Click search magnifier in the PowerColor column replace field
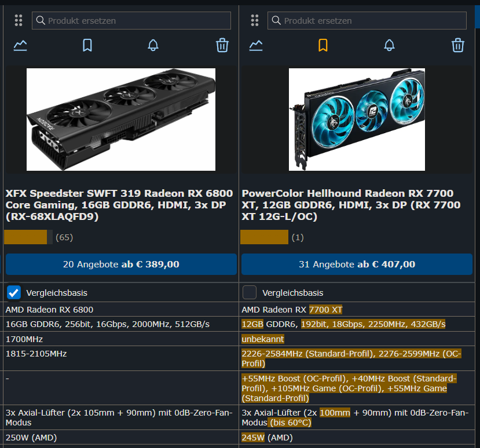The image size is (480, 448). coord(276,20)
